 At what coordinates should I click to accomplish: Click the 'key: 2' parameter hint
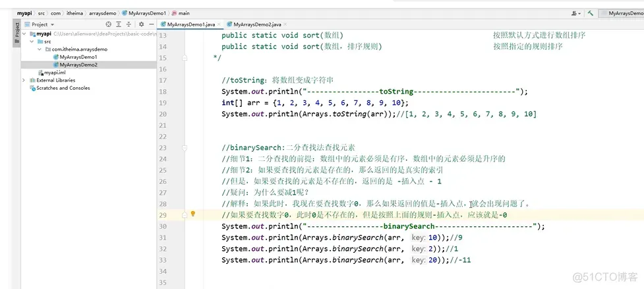(x=423, y=249)
